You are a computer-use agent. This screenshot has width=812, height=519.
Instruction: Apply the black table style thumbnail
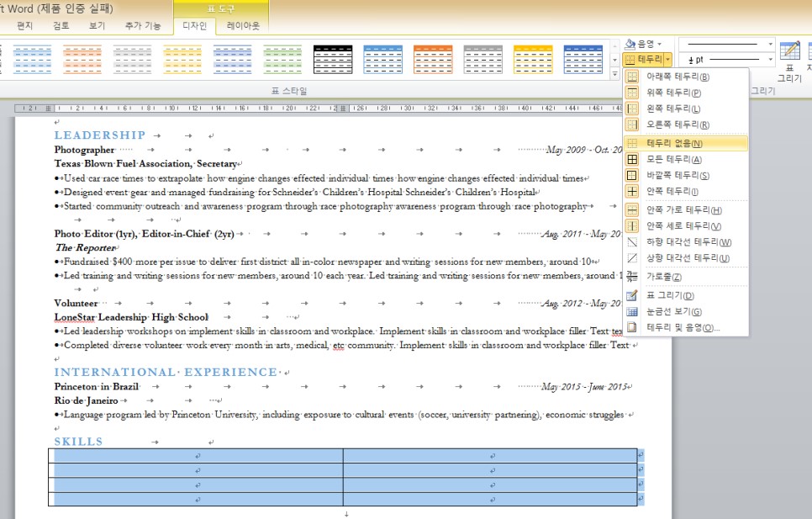tap(333, 59)
